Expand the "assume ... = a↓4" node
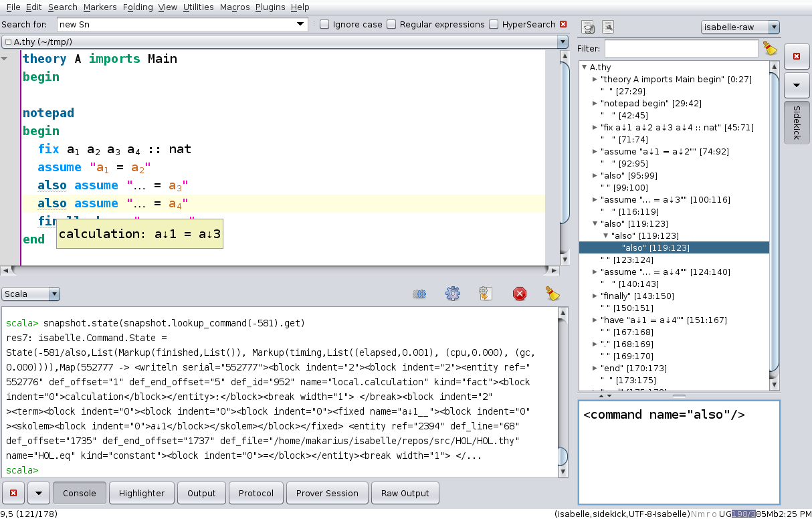 pos(595,272)
